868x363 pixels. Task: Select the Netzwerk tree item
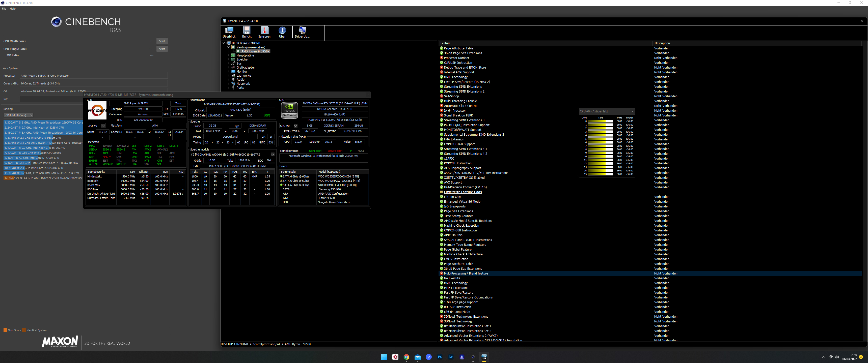[243, 84]
